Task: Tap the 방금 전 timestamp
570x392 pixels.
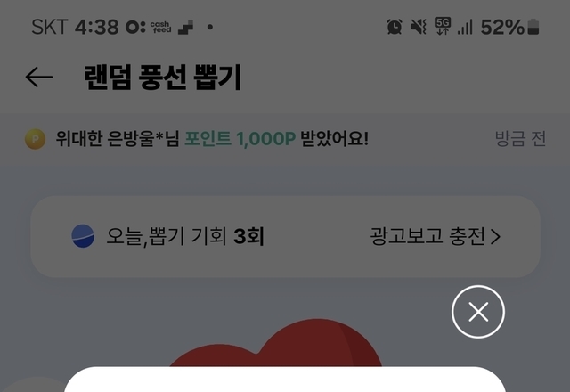Action: (520, 139)
